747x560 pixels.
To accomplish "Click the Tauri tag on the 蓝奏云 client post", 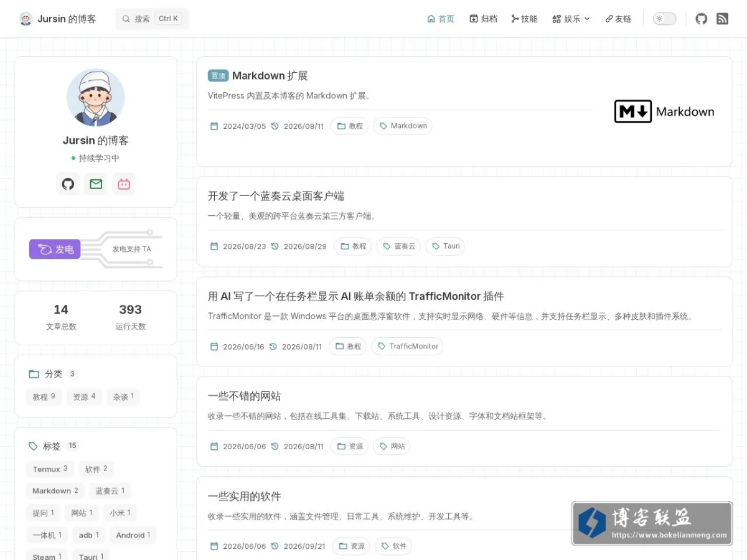I will [445, 246].
